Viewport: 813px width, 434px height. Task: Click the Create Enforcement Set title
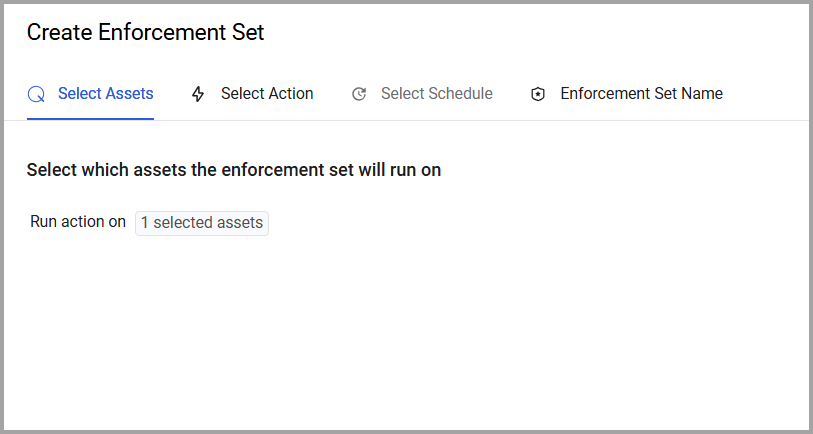click(146, 33)
